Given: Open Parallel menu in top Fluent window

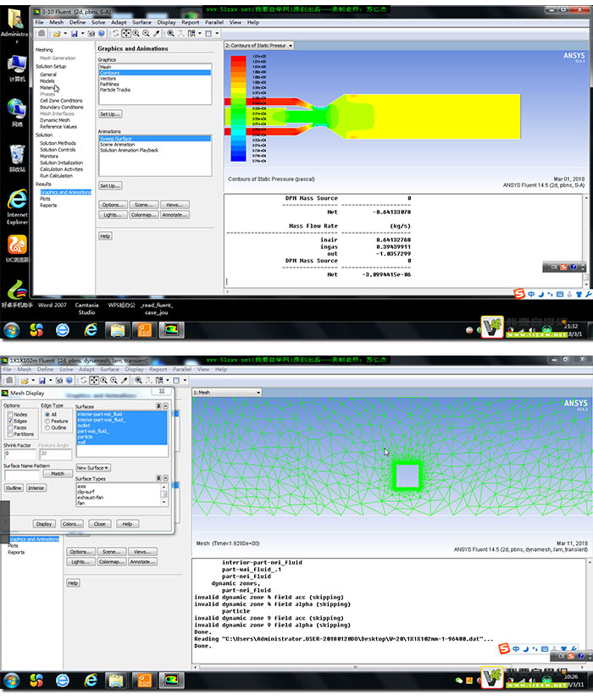Looking at the screenshot, I should point(214,22).
